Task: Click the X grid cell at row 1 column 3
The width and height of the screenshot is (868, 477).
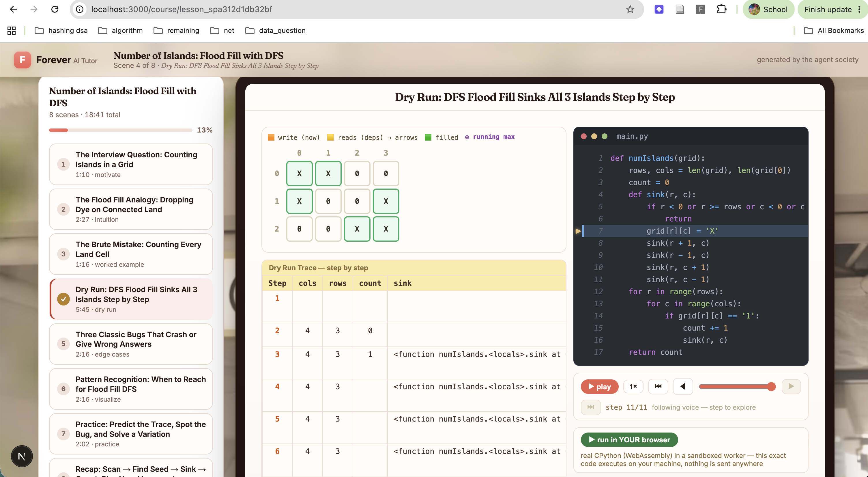Action: point(386,201)
